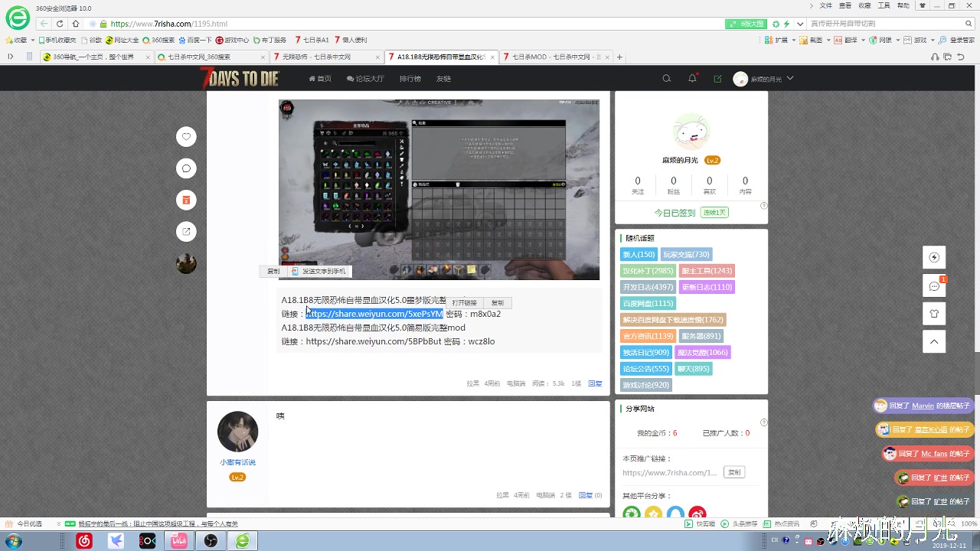Click 发送文字到手机 popup button

pos(319,271)
